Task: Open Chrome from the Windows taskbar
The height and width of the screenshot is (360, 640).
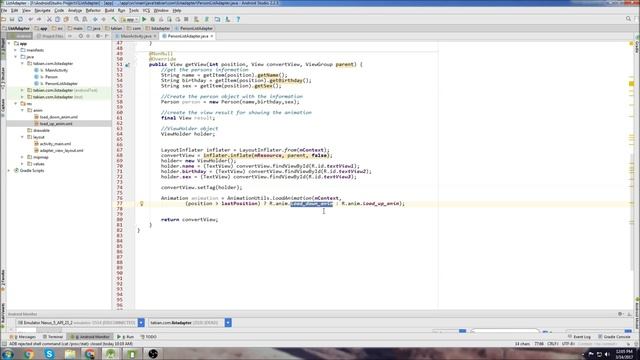Action: tap(29, 354)
